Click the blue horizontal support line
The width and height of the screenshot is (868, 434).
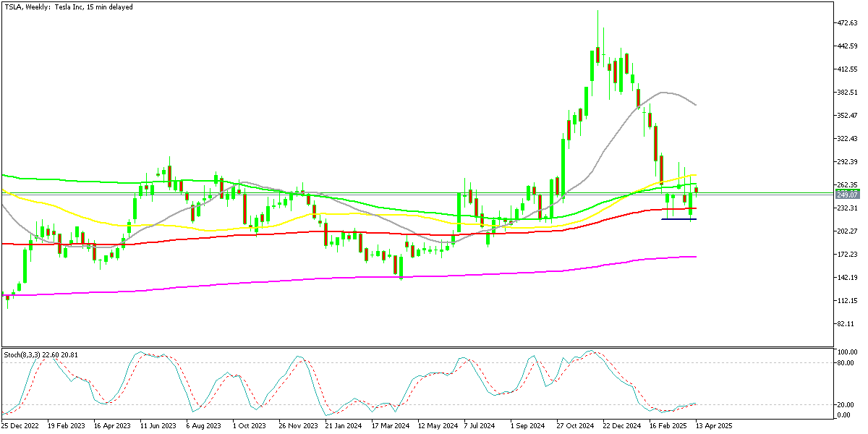(678, 219)
